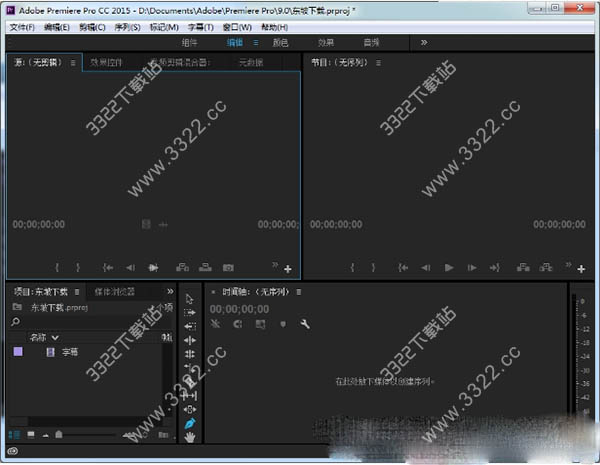The image size is (600, 465).
Task: Switch to the 媒体浏览器 tab
Action: click(x=116, y=291)
